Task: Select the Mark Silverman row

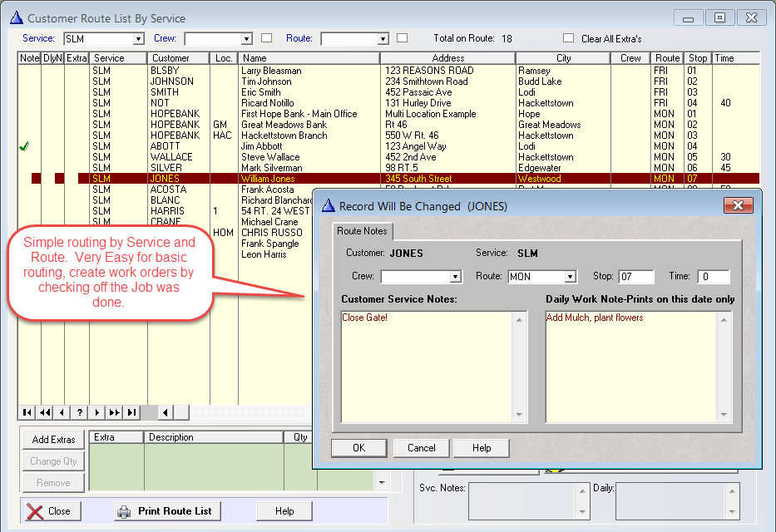Action: click(x=388, y=168)
